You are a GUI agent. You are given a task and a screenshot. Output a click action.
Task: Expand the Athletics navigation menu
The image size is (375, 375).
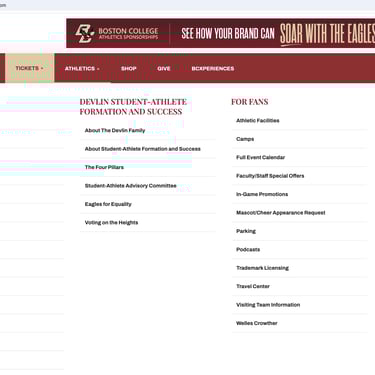[x=82, y=68]
